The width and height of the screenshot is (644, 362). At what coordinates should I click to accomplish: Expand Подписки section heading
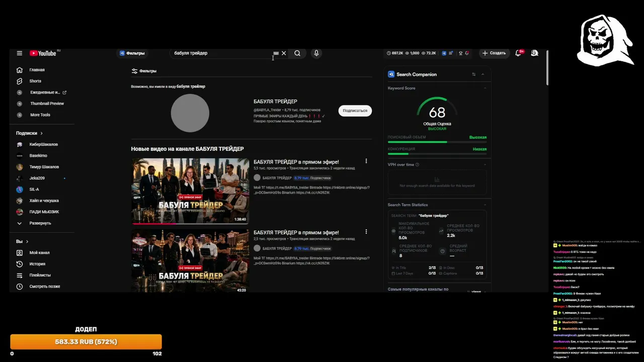[x=29, y=133]
